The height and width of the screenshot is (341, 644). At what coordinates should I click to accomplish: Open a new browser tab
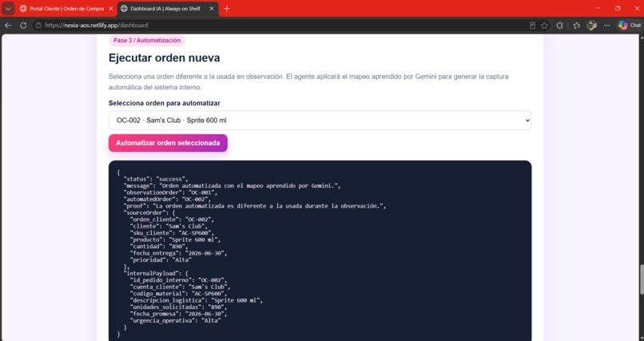pos(226,9)
